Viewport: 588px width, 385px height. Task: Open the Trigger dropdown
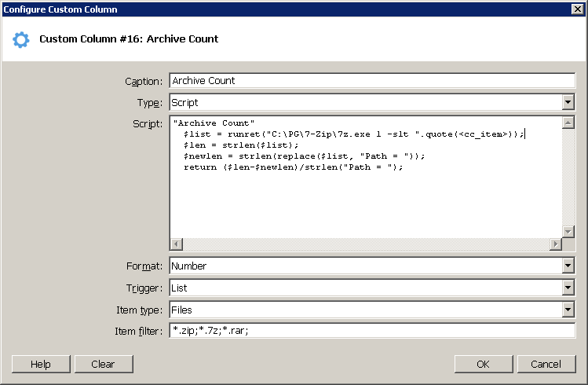tap(568, 288)
